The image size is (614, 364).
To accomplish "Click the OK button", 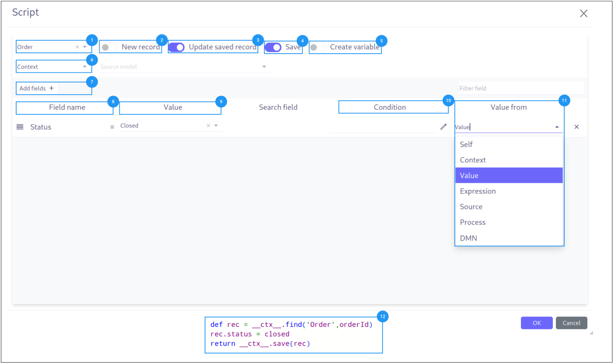I will pos(536,323).
